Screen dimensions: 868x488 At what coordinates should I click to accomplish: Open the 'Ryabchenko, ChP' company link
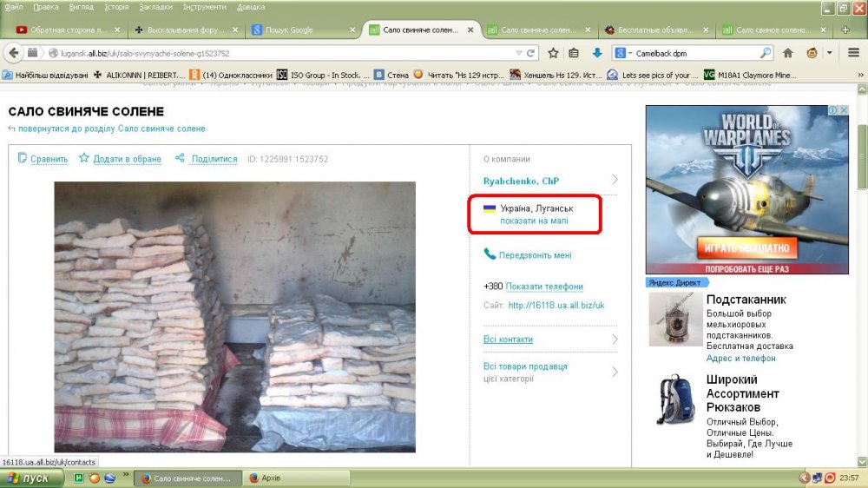tap(521, 181)
